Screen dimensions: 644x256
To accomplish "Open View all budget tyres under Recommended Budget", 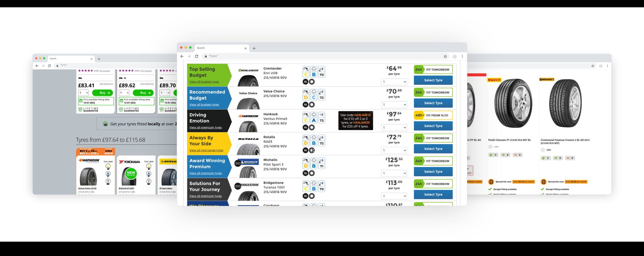I will (x=204, y=105).
